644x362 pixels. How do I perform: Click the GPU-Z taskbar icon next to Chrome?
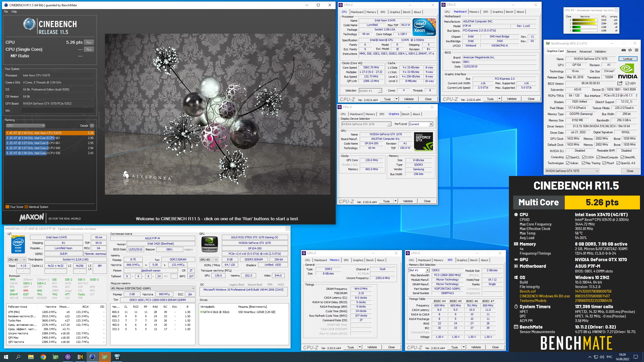55,357
